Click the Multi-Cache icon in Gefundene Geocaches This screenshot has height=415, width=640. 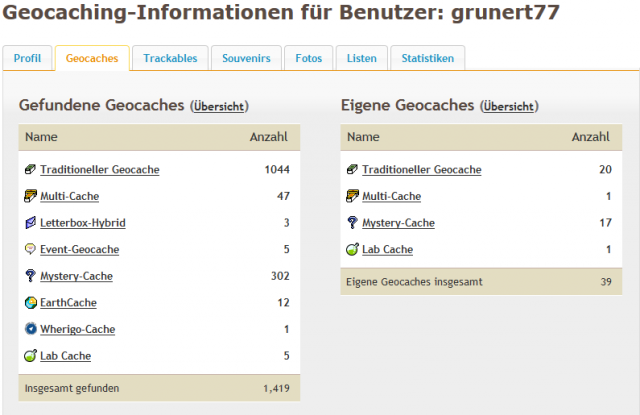(30, 196)
